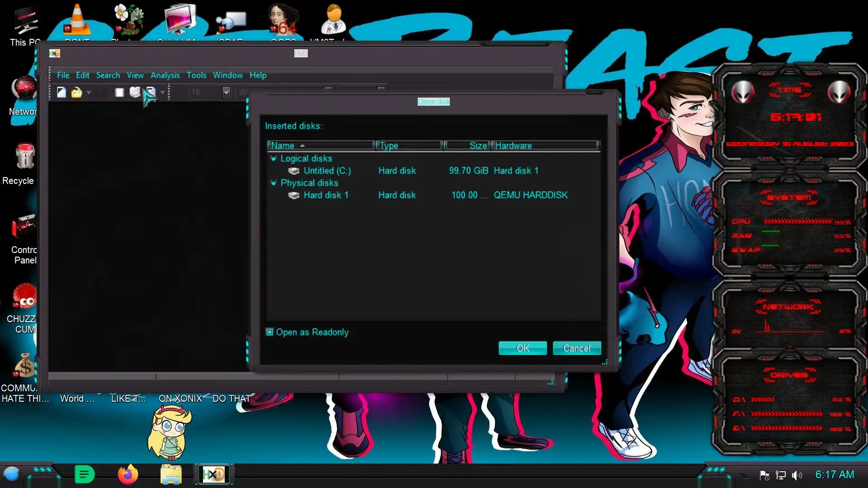Select Hard disk 1 physical disk
Viewport: 868px width, 488px height.
[x=325, y=195]
